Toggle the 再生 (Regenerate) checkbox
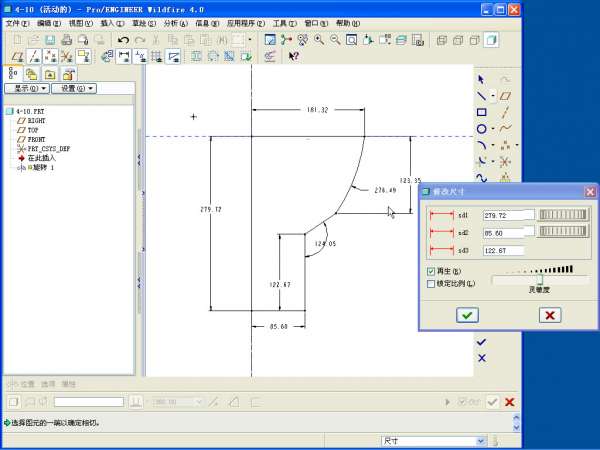This screenshot has height=450, width=600. click(x=431, y=271)
